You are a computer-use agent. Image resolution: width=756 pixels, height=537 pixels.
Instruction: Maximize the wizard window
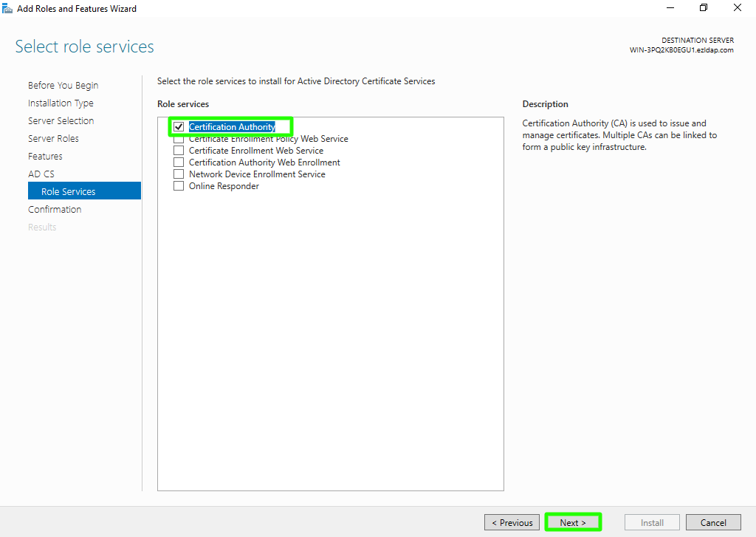coord(704,8)
